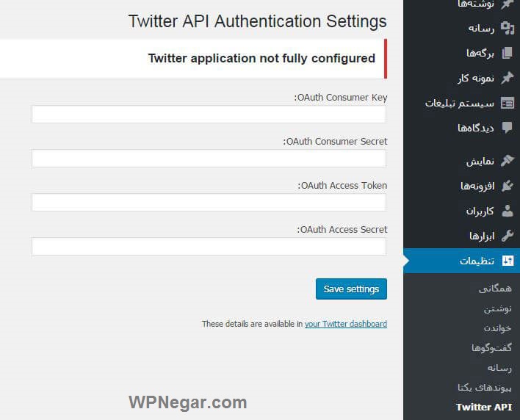
Task: Focus the OAuth Consumer Secret field
Action: 209,159
